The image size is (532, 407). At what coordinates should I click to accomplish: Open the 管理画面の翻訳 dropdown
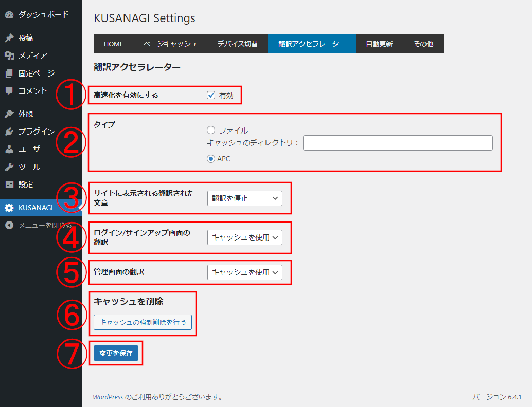pos(245,272)
